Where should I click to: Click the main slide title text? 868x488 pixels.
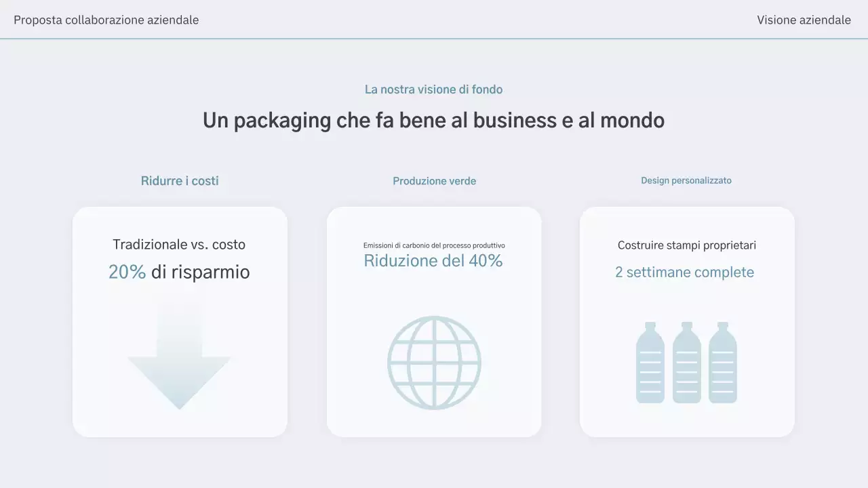434,120
